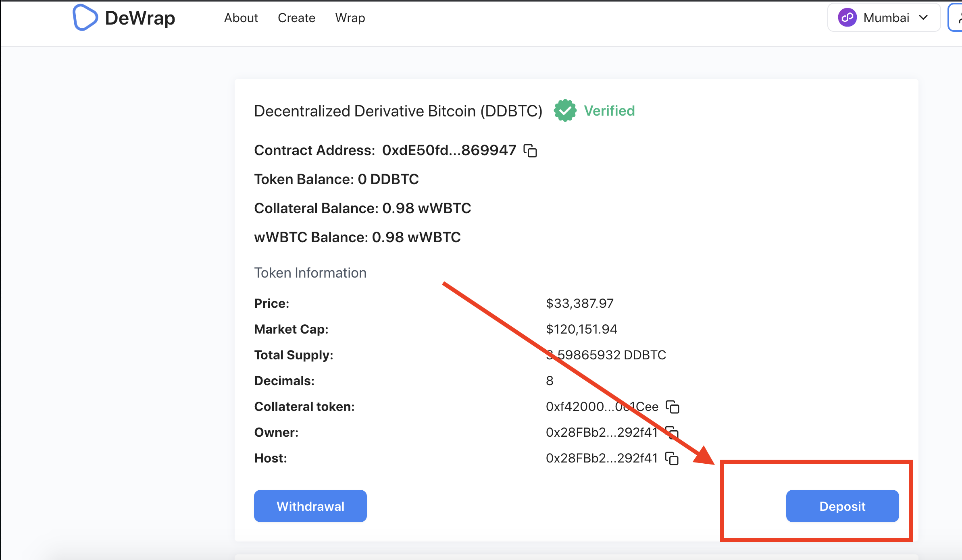
Task: Go to the Create menu item
Action: tap(296, 18)
